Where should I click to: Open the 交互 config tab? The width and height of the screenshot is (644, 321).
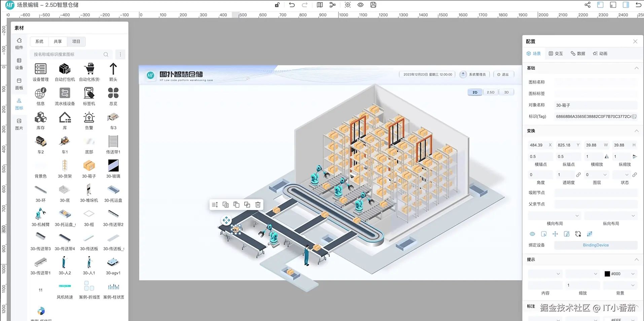[556, 53]
